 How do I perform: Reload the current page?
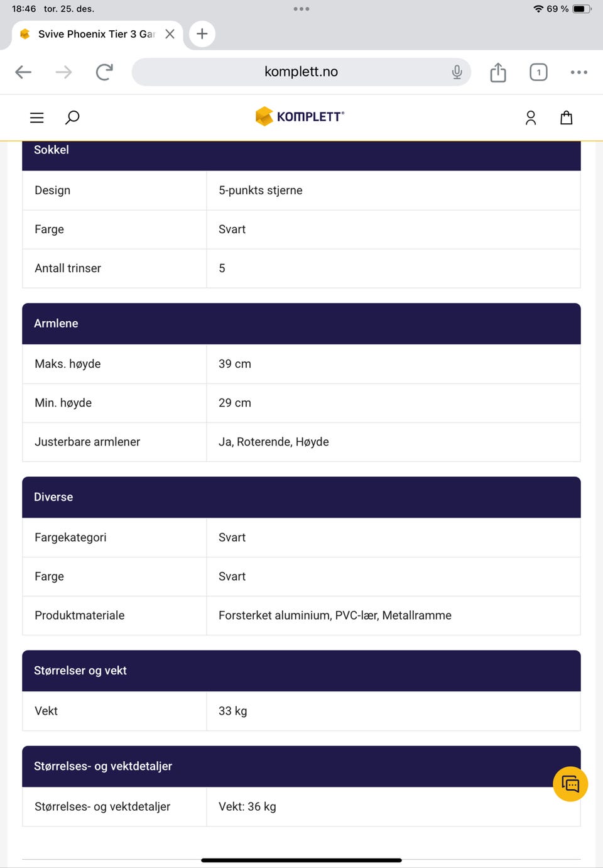pos(104,72)
